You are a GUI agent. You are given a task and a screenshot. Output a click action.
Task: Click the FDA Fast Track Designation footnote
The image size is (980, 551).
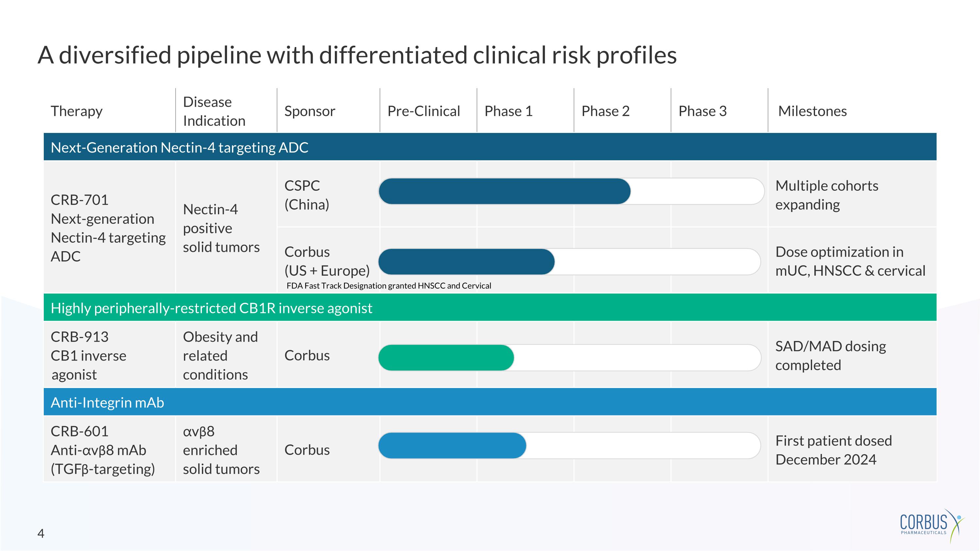coord(388,285)
